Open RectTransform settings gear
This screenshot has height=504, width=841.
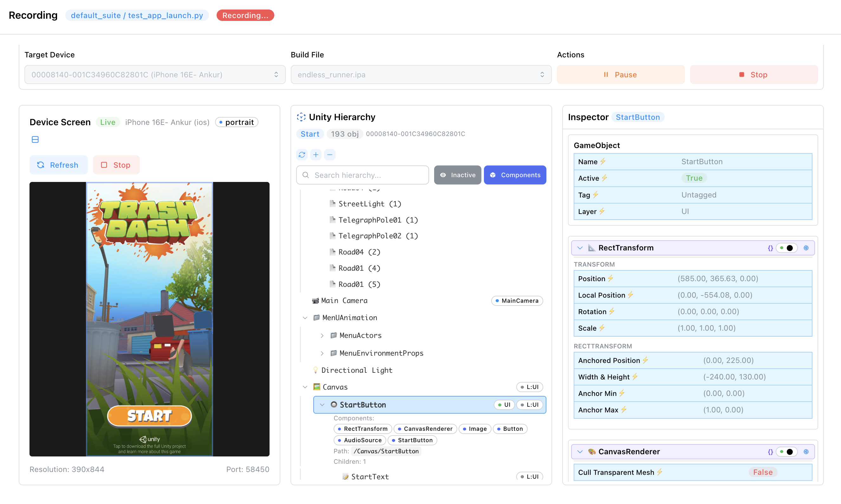[806, 248]
